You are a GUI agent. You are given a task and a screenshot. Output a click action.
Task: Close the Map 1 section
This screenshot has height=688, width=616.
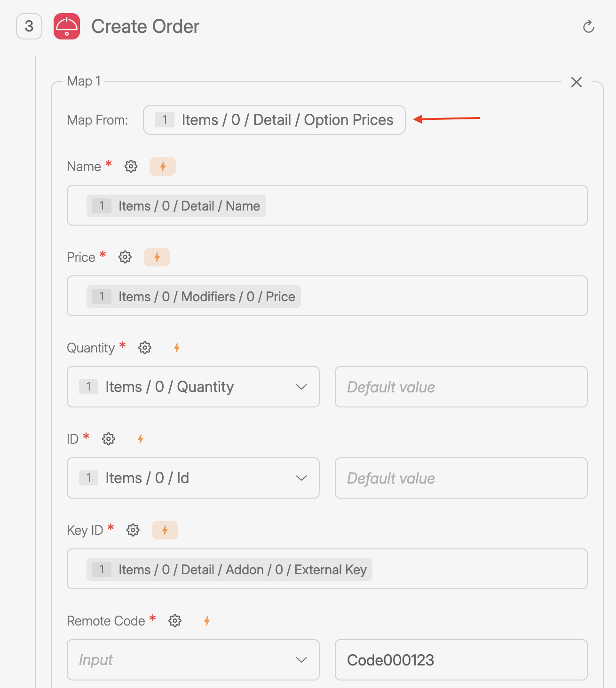click(577, 82)
